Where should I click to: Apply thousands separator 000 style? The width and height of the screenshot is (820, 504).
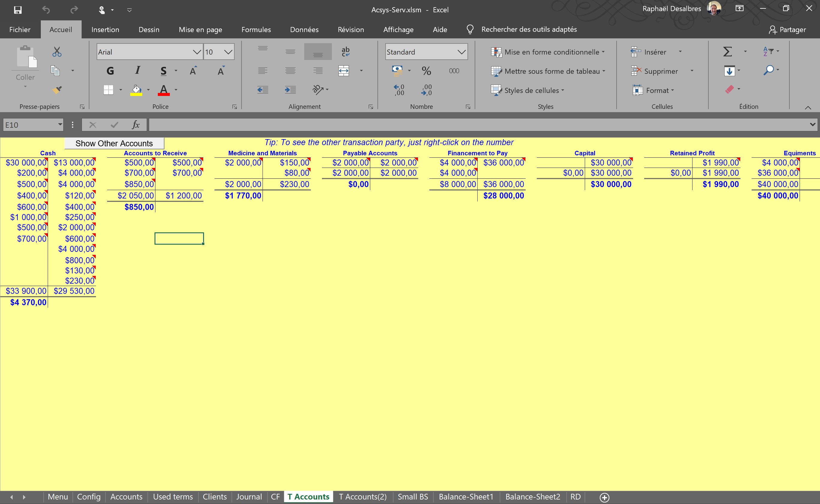(x=454, y=71)
